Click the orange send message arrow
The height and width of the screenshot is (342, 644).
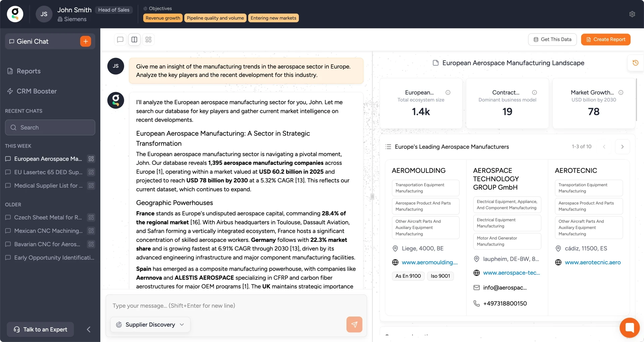pyautogui.click(x=354, y=324)
